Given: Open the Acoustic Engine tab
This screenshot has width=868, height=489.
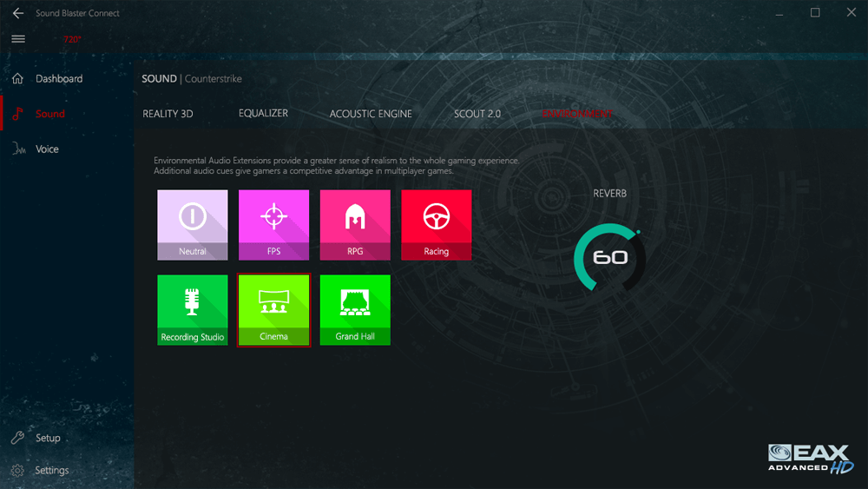Looking at the screenshot, I should tap(371, 114).
